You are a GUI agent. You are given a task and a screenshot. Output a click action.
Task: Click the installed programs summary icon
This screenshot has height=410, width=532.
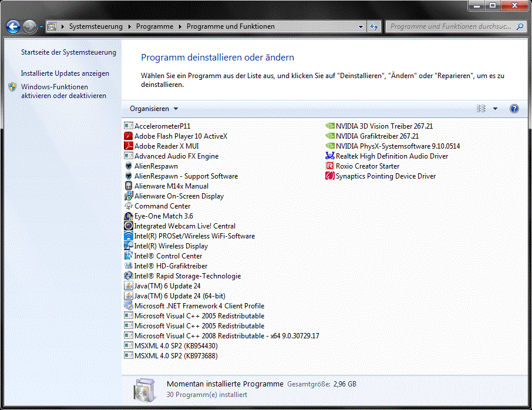pyautogui.click(x=144, y=389)
